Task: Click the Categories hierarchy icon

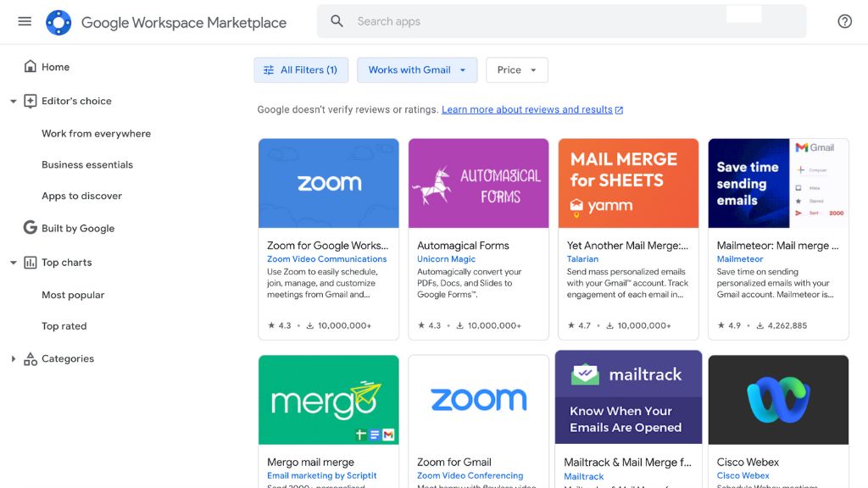Action: 31,358
